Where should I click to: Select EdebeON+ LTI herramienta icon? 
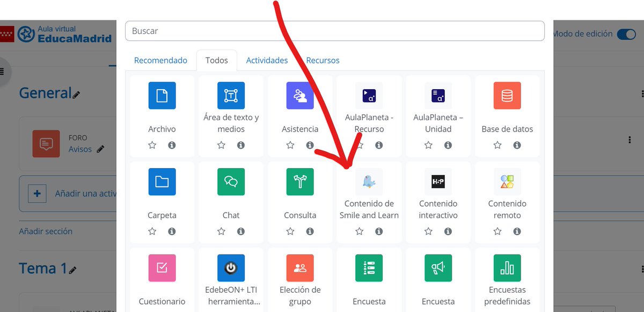point(231,268)
